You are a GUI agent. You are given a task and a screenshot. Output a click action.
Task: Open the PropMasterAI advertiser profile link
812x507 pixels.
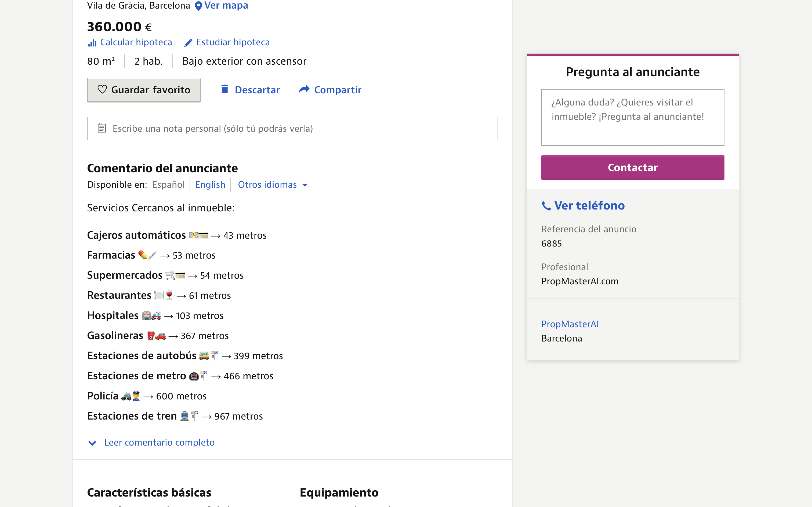point(570,324)
